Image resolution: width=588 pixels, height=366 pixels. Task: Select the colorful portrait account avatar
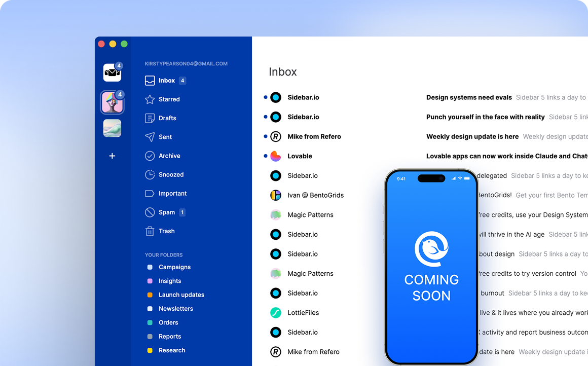pos(112,102)
